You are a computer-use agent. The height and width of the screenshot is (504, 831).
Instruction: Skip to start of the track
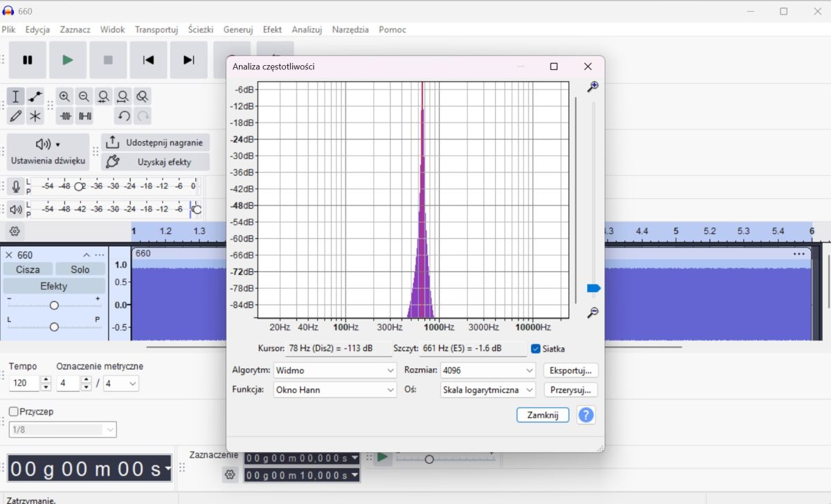click(148, 60)
